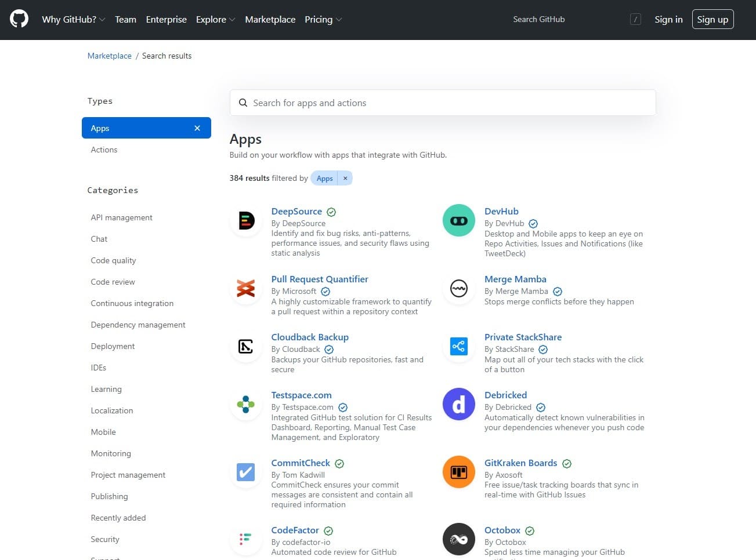Image resolution: width=756 pixels, height=560 pixels.
Task: Open the Enterprise nav item
Action: coord(166,19)
